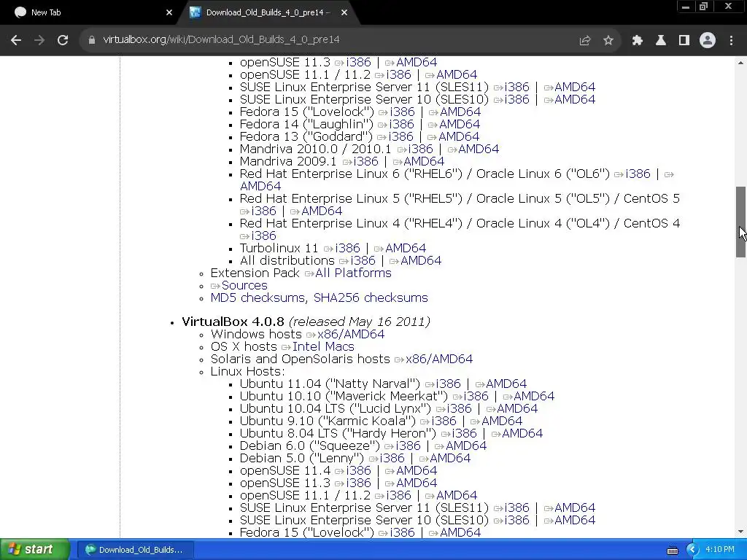
Task: Click AMD64 for Mandriva 2010.0 / 2010.1
Action: click(x=479, y=149)
